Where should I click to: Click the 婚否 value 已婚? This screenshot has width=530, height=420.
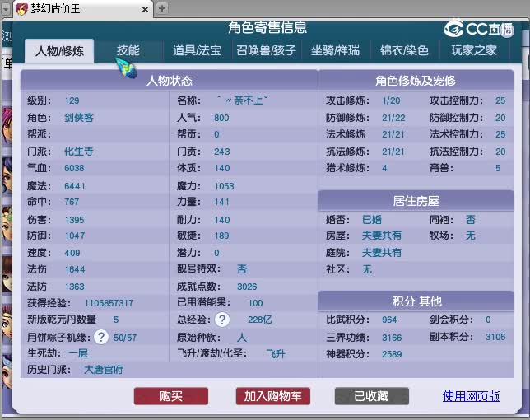[x=372, y=220]
